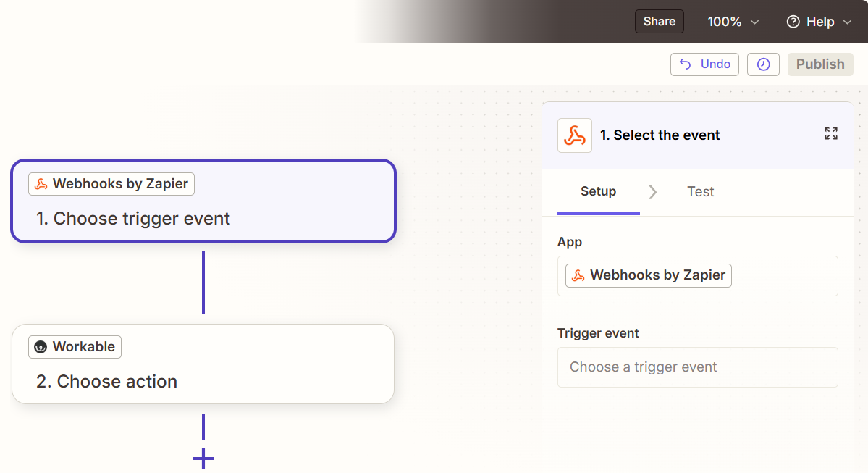
Task: Click the Webhooks logo in panel header
Action: [574, 135]
